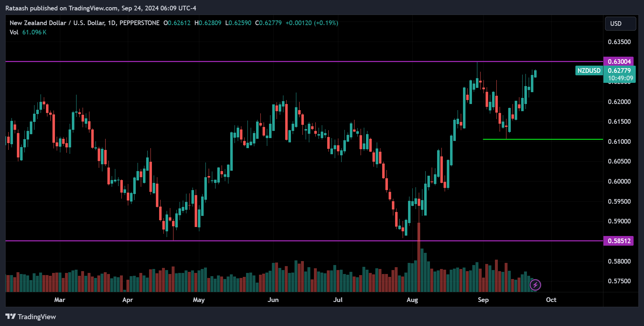Viewport: 644px width, 326px height.
Task: Click the current price 0.62779 label
Action: point(619,71)
